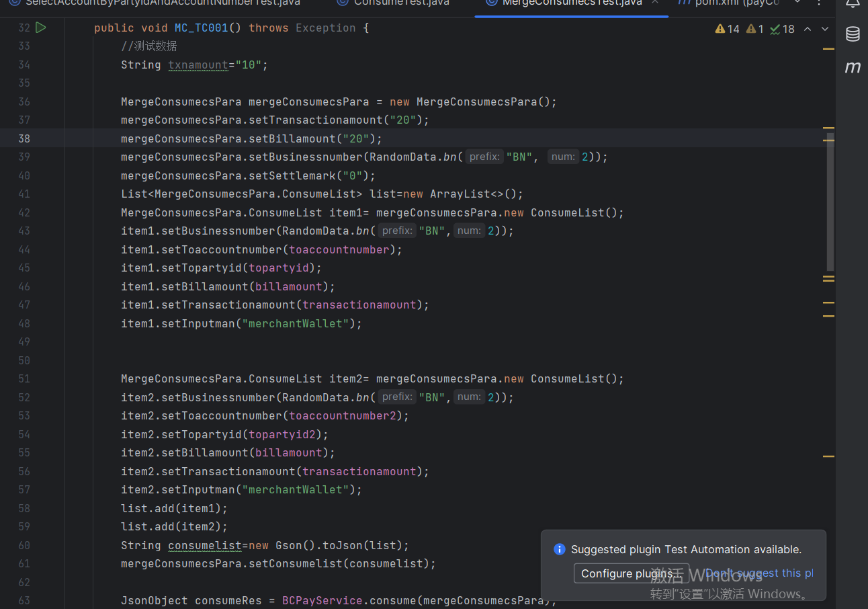The width and height of the screenshot is (868, 609).
Task: Open the Database tool window
Action: (853, 34)
